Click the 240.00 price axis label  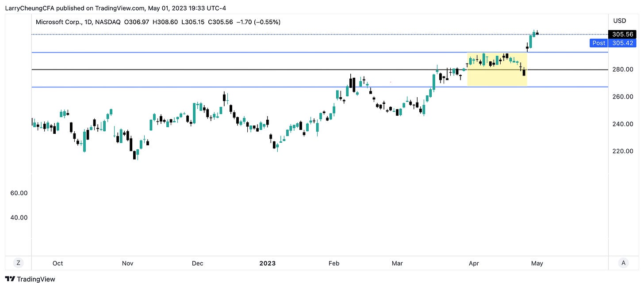click(623, 124)
